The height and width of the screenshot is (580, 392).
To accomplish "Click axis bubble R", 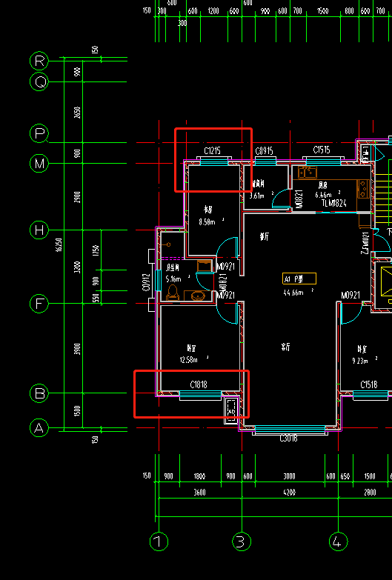I will (x=39, y=61).
